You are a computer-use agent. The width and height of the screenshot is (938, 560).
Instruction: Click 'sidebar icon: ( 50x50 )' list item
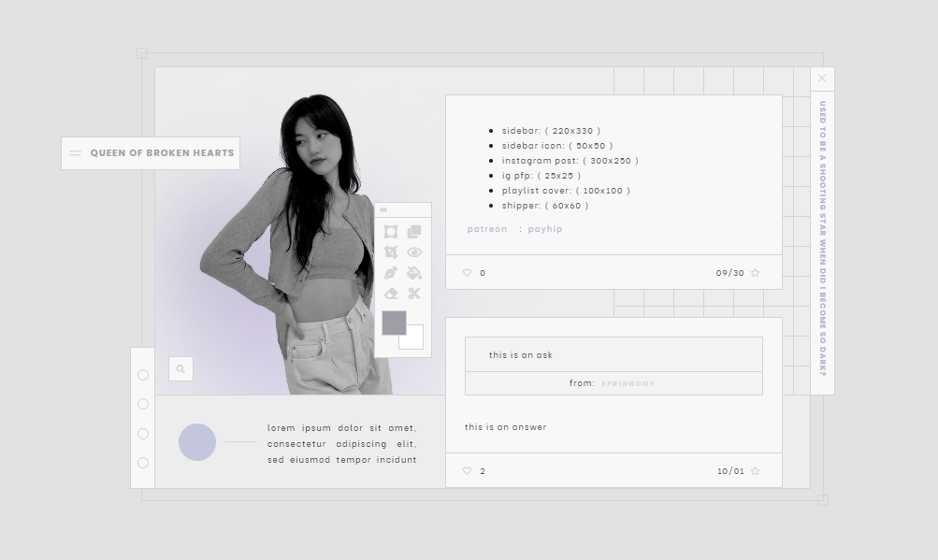coord(557,146)
